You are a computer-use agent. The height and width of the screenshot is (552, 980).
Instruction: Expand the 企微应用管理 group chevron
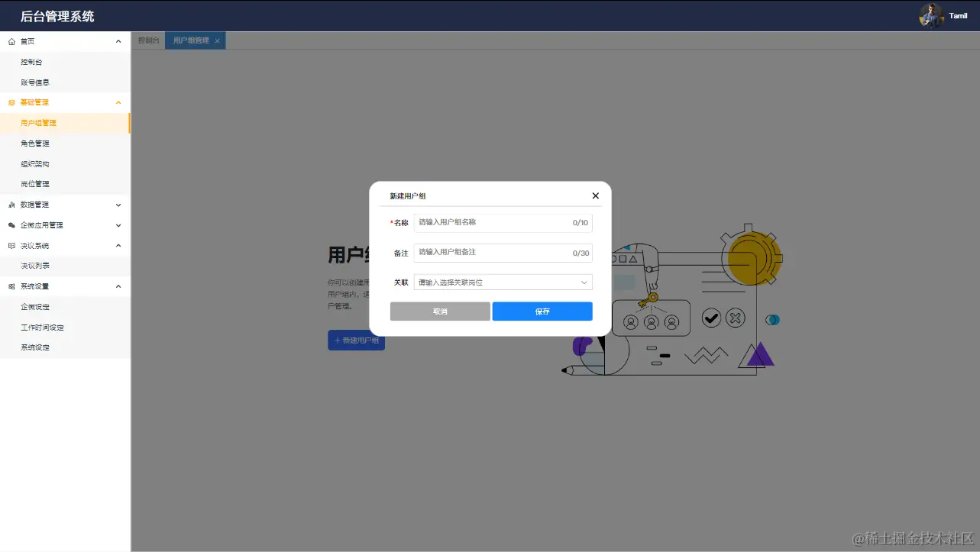(x=118, y=225)
